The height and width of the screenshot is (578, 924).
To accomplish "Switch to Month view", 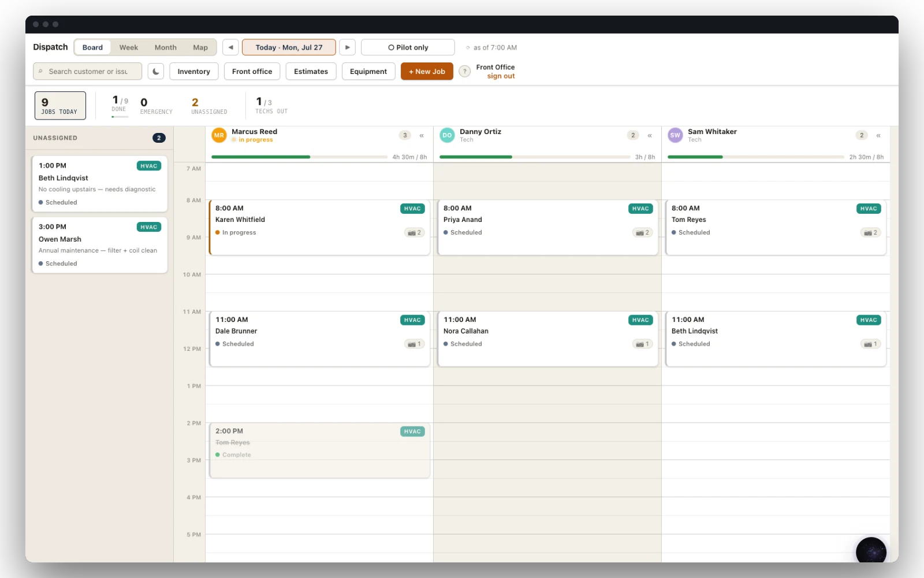I will [x=166, y=47].
